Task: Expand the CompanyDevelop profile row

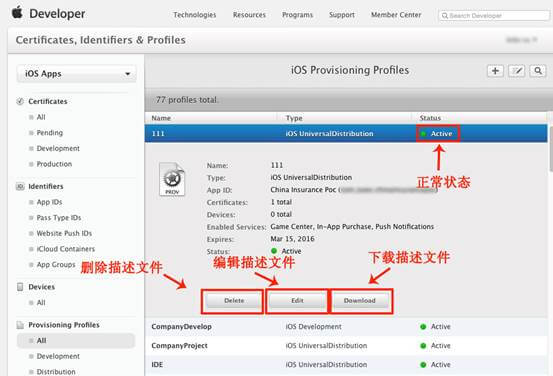Action: 346,327
